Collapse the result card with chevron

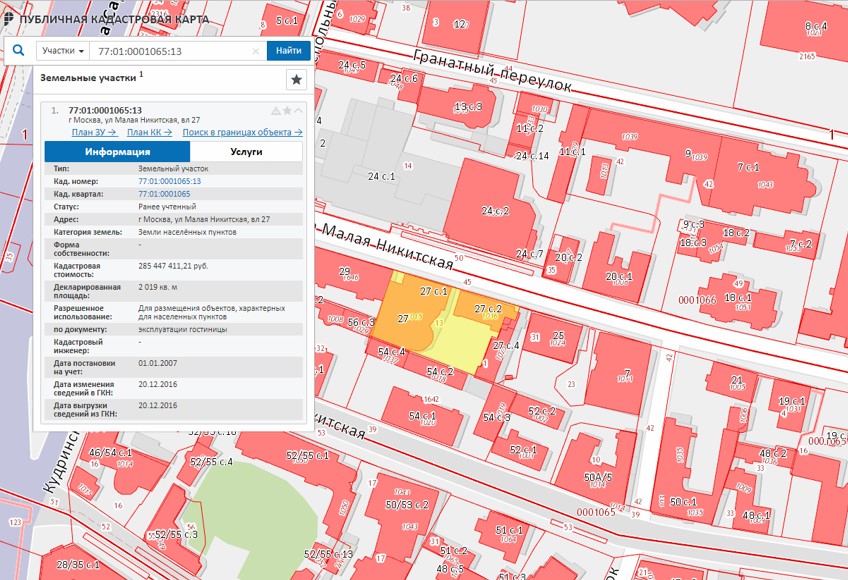[298, 110]
